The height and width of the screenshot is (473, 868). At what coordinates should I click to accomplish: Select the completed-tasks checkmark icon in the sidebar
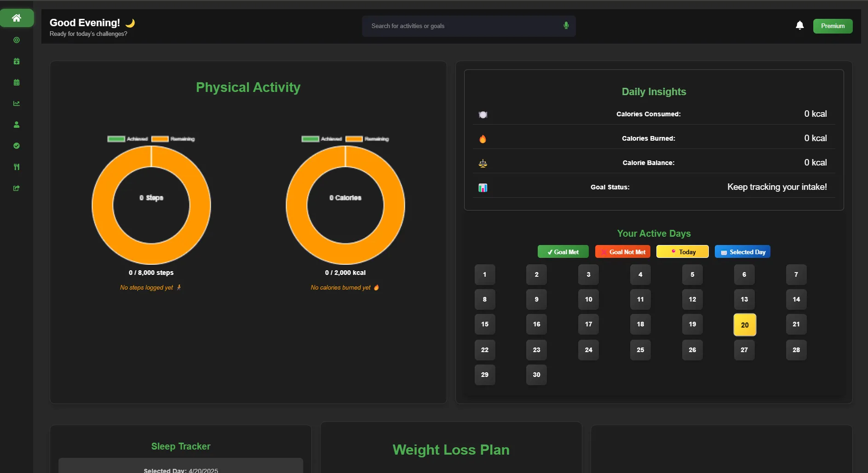coord(17,146)
